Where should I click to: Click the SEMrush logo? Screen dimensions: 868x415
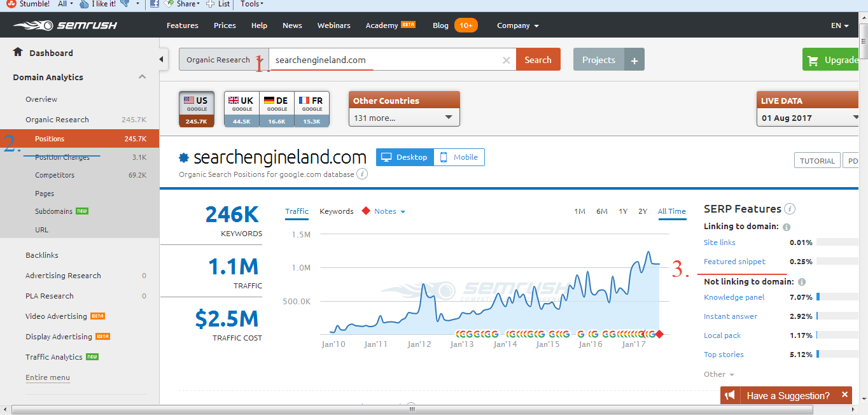(64, 25)
